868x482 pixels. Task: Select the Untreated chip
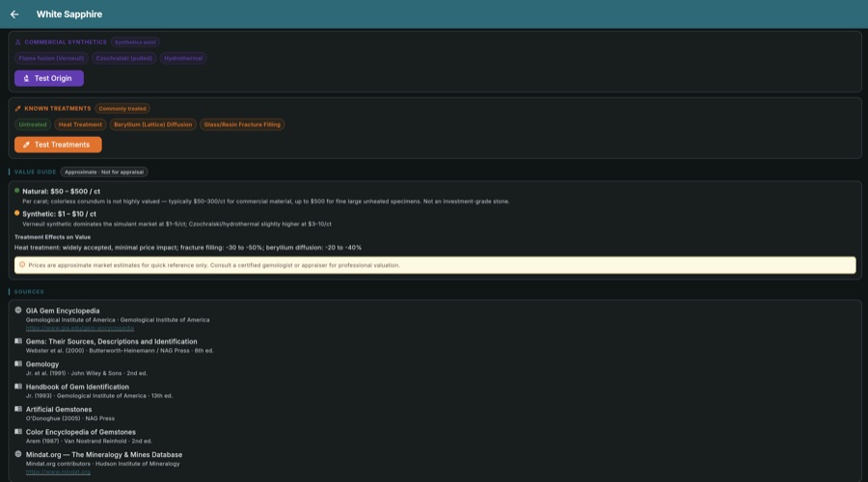pos(32,124)
